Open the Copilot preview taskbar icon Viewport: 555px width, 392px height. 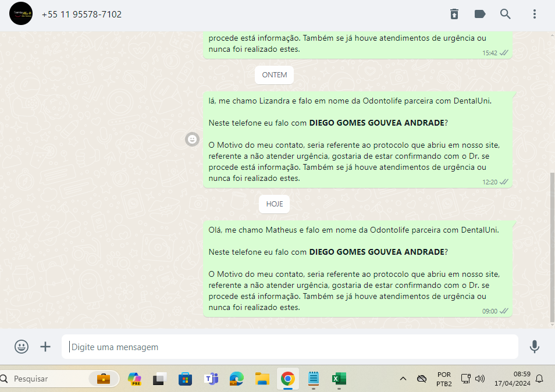click(134, 379)
